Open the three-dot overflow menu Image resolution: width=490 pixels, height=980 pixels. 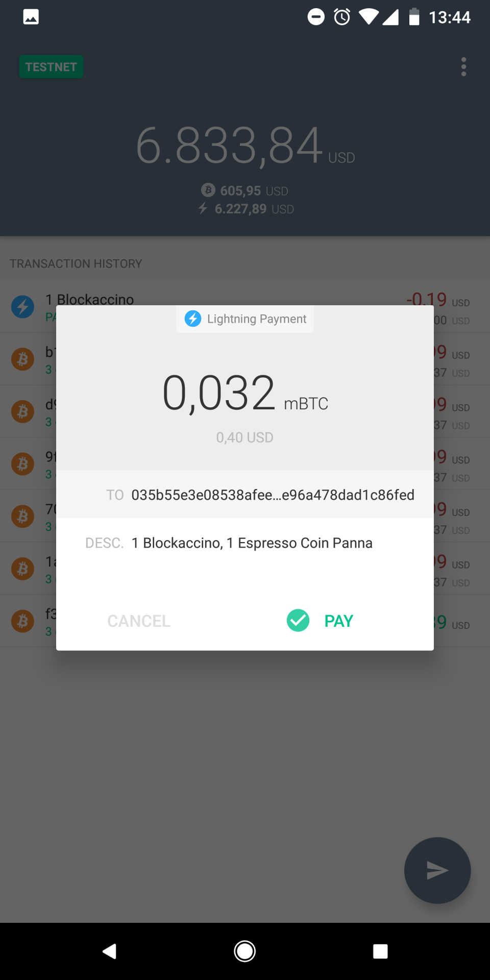(463, 67)
